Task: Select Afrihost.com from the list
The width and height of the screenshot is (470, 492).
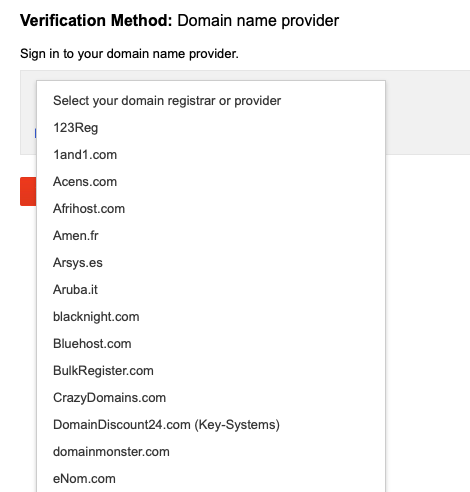Action: (211, 209)
